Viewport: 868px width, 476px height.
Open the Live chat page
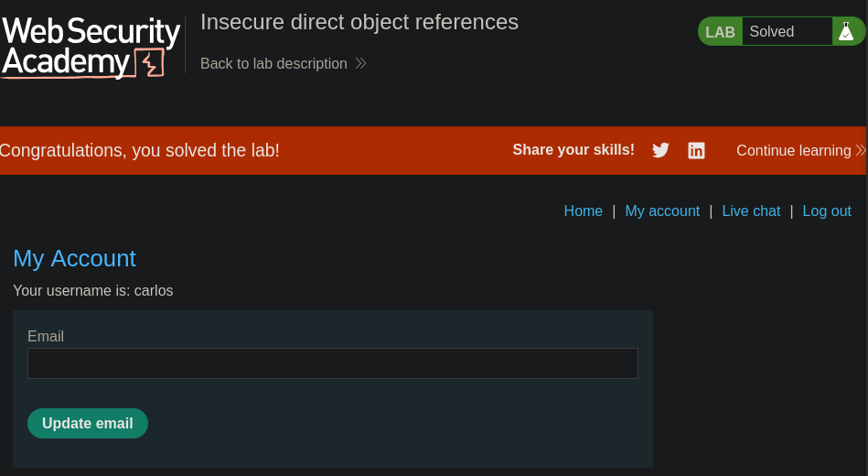tap(751, 211)
